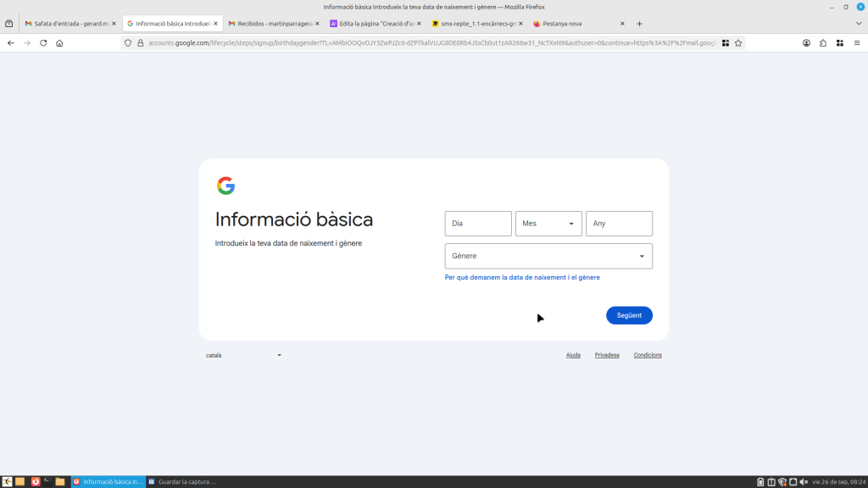The width and height of the screenshot is (868, 488).
Task: Reload the current page
Action: coord(43,42)
